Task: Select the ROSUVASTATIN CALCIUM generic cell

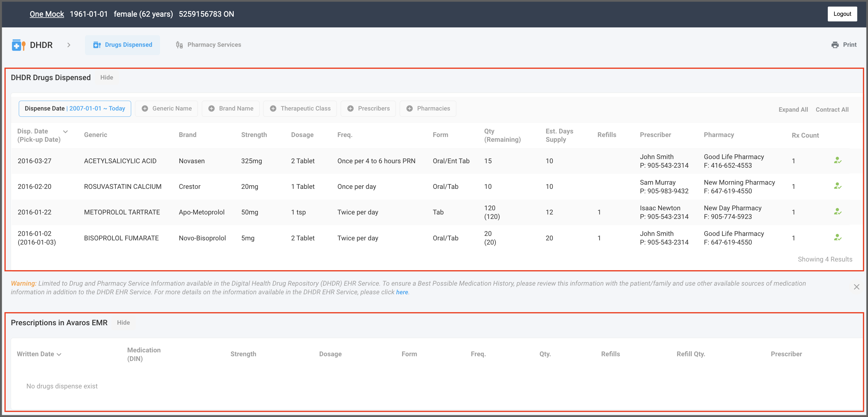Action: click(123, 186)
